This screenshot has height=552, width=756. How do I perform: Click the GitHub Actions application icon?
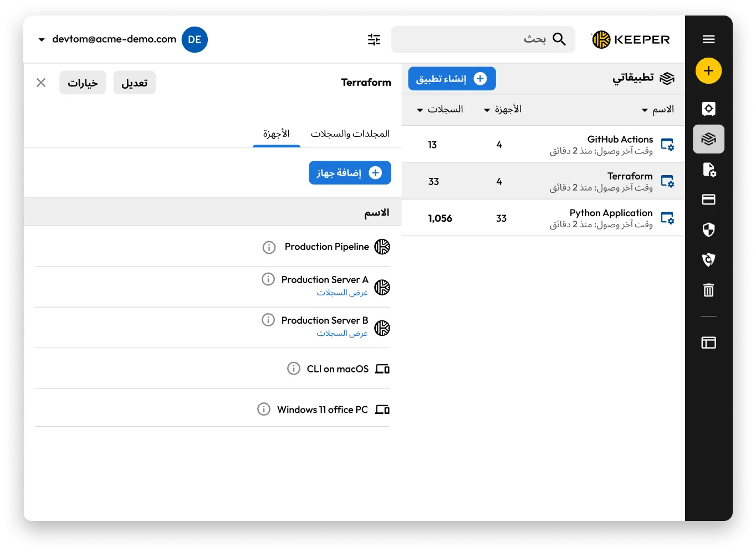(667, 145)
